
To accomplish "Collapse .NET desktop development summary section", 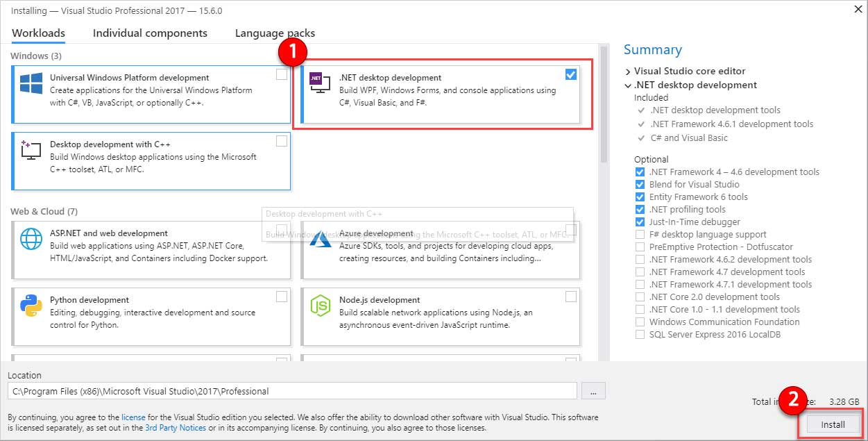I will tap(628, 85).
